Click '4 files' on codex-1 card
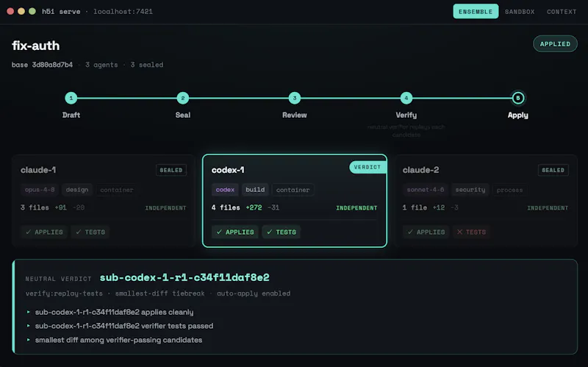Image resolution: width=588 pixels, height=367 pixels. [x=226, y=207]
